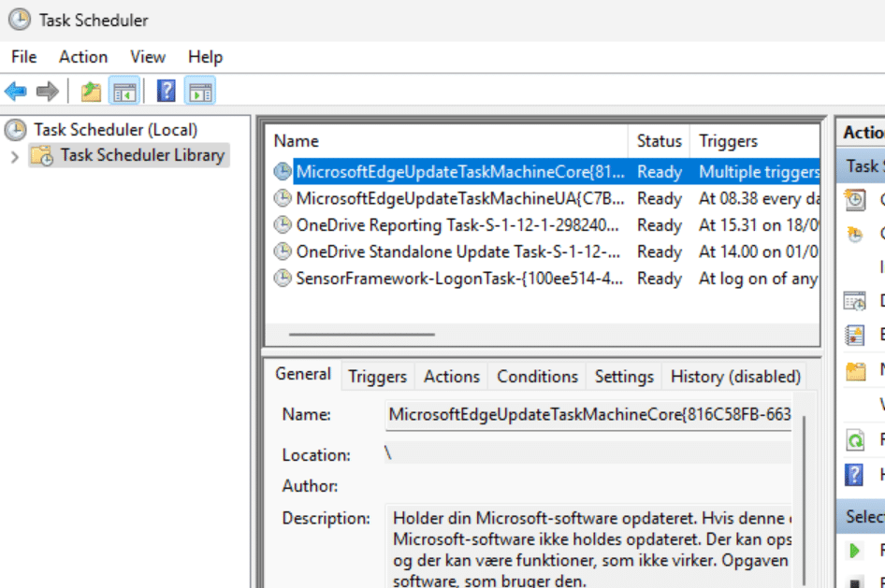
Task: Click the Ready status of MicrosoftEdgeUpdateTaskMachineUA
Action: pyautogui.click(x=660, y=198)
